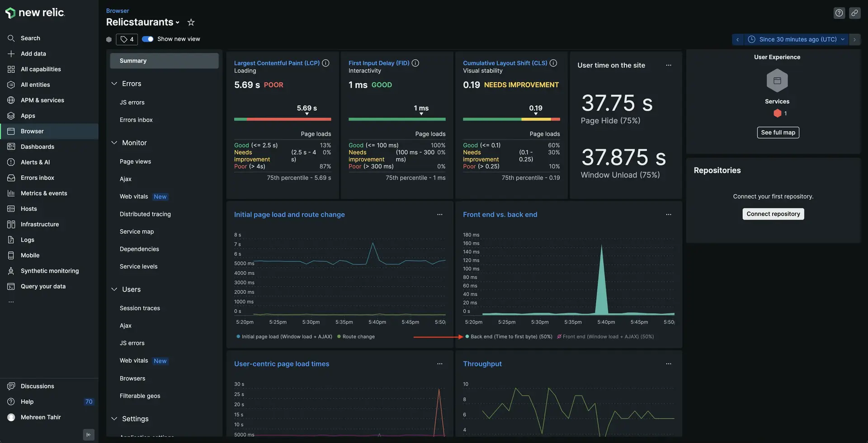Toggle Front end legend series visibility
The width and height of the screenshot is (868, 443).
click(605, 337)
